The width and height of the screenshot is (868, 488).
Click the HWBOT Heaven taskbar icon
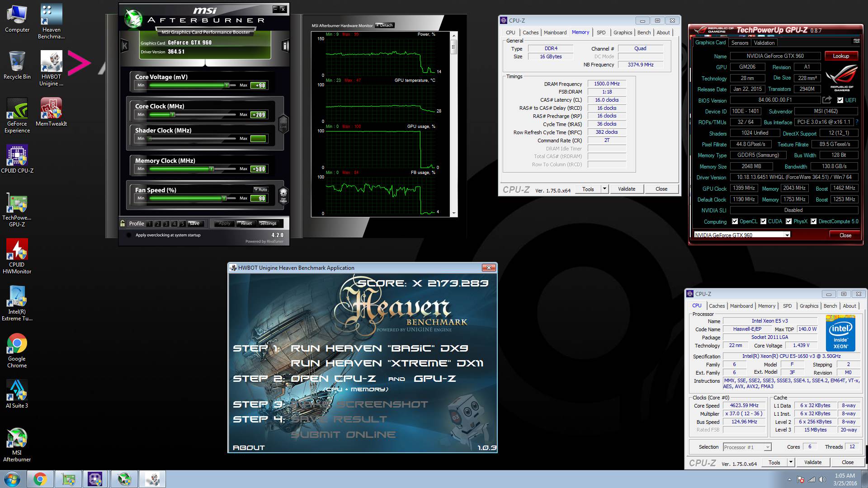click(x=152, y=479)
